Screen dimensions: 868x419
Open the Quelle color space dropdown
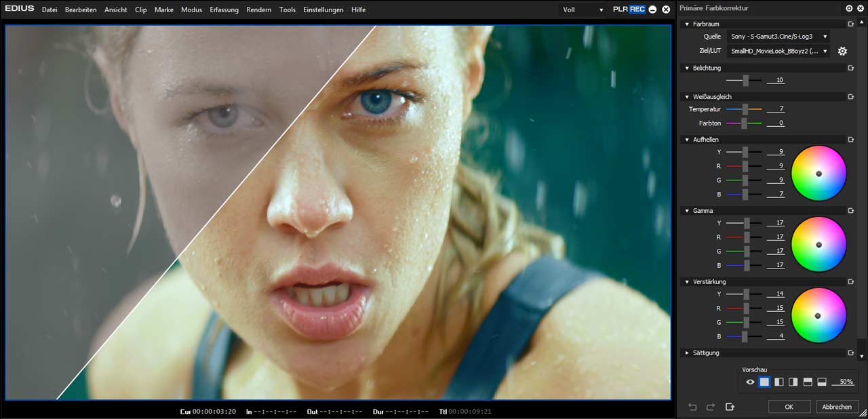(778, 37)
